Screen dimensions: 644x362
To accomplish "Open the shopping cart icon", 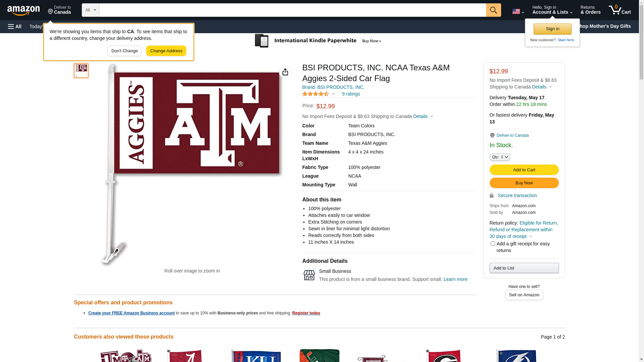I will point(620,10).
